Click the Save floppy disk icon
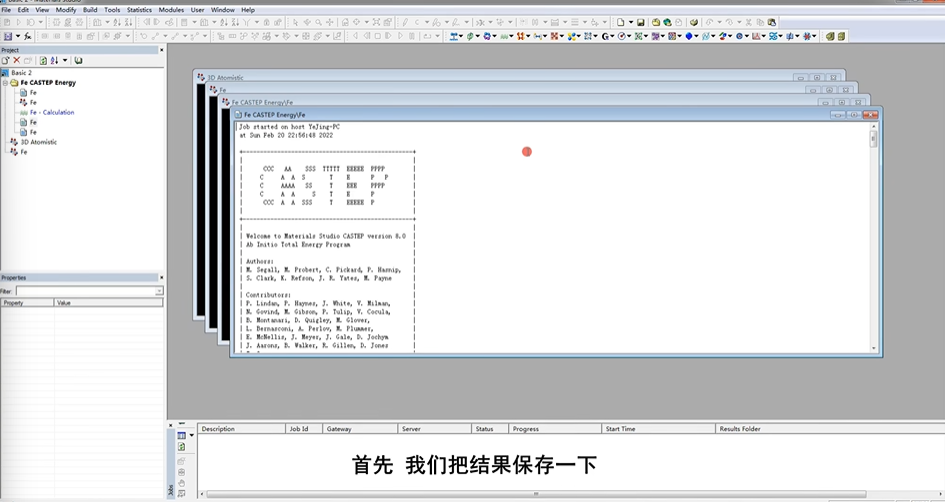This screenshot has width=945, height=502. 641,22
